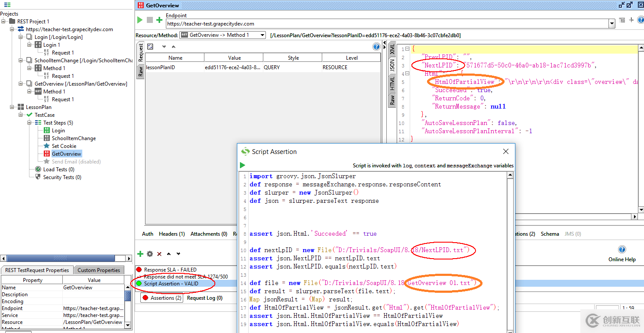Open the Resource/Method dropdown
This screenshot has width=644, height=333.
pyautogui.click(x=262, y=35)
